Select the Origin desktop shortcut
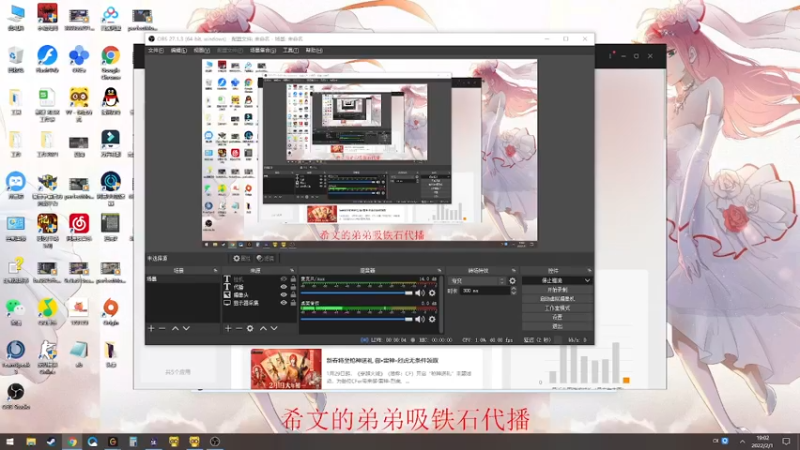The width and height of the screenshot is (800, 450). (110, 312)
